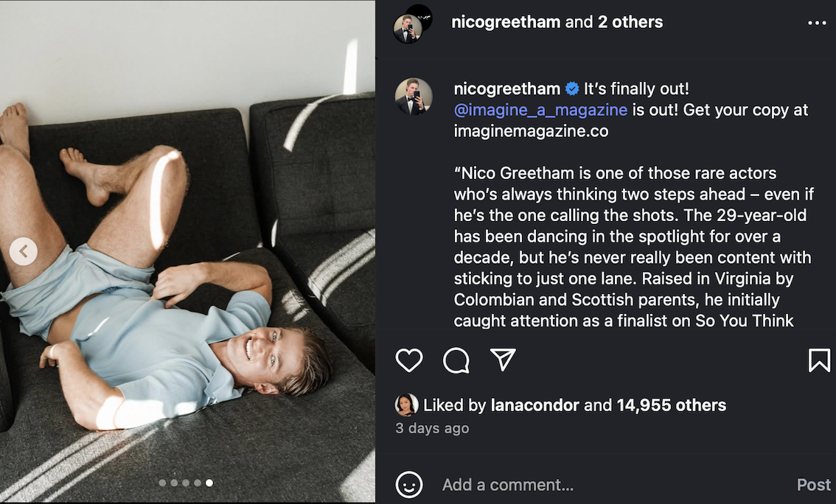The width and height of the screenshot is (836, 504).
Task: Save the post with the bookmark icon
Action: [819, 360]
